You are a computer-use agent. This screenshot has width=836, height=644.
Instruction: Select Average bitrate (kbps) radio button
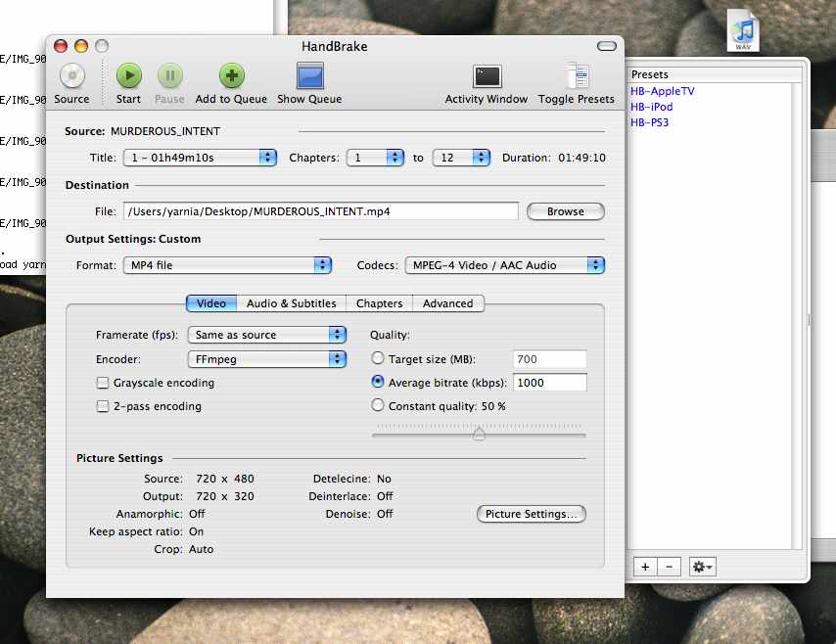378,382
